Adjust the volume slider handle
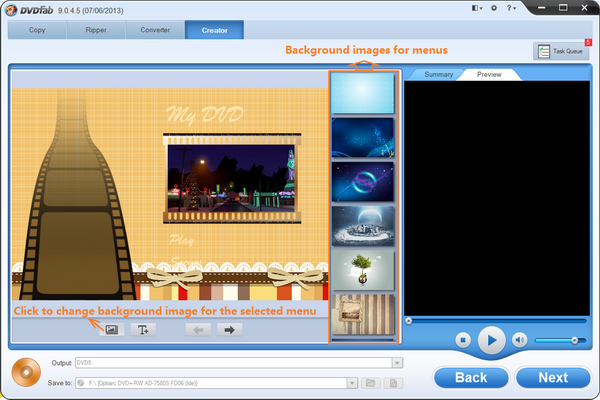 coord(574,340)
